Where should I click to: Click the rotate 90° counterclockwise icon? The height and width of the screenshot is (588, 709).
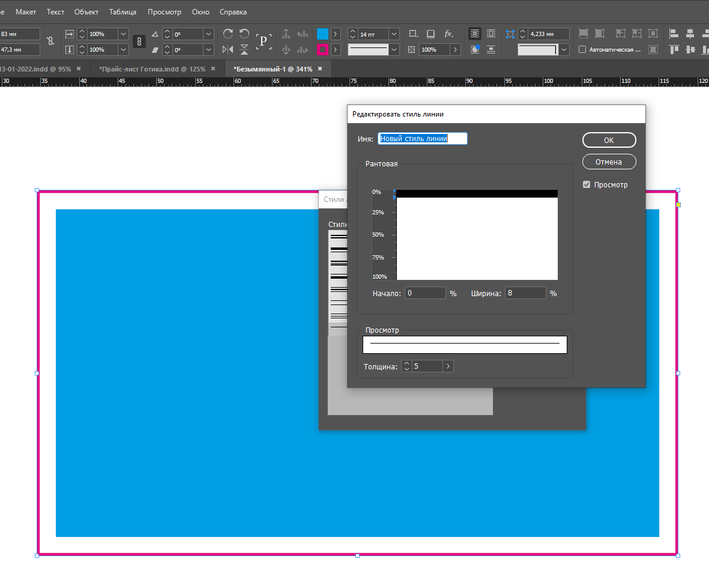244,34
